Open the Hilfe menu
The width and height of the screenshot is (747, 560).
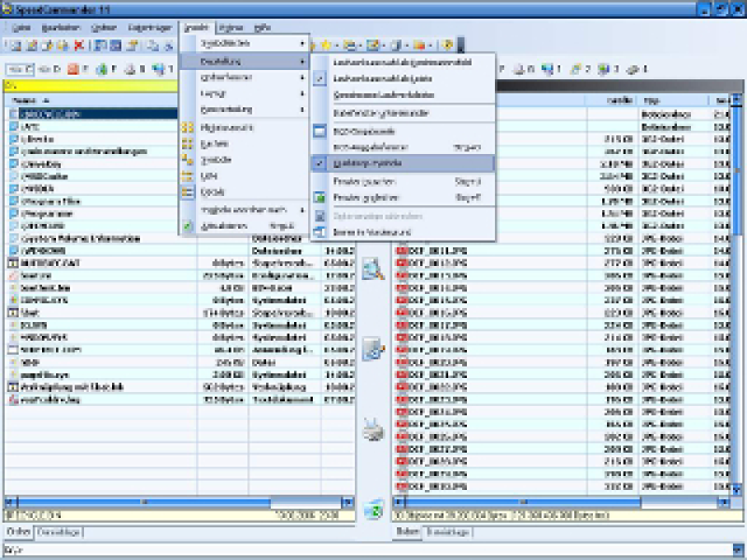pos(262,28)
